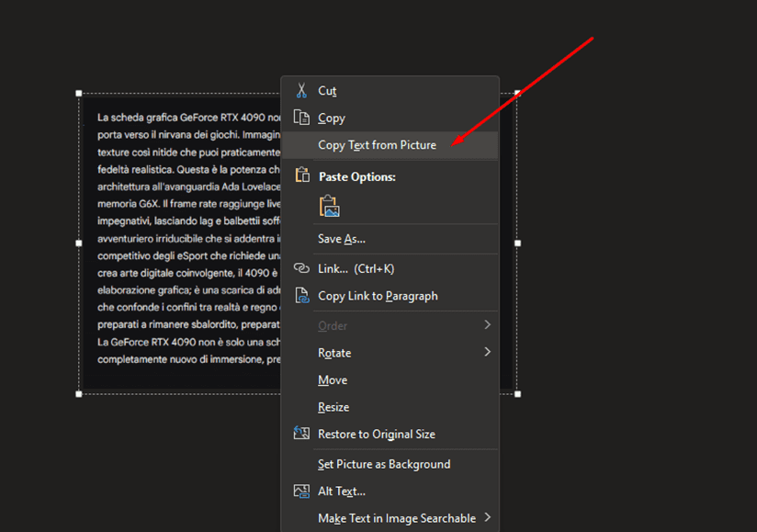Click the image's left-middle resize handle

(79, 243)
